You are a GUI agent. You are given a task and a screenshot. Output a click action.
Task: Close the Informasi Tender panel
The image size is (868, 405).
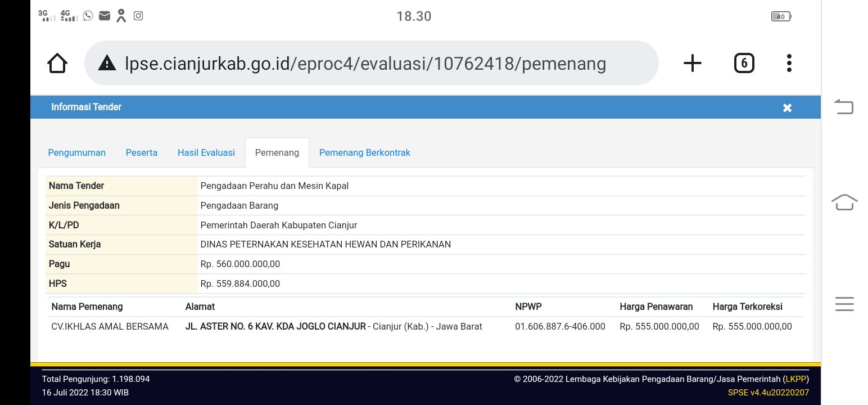(787, 107)
